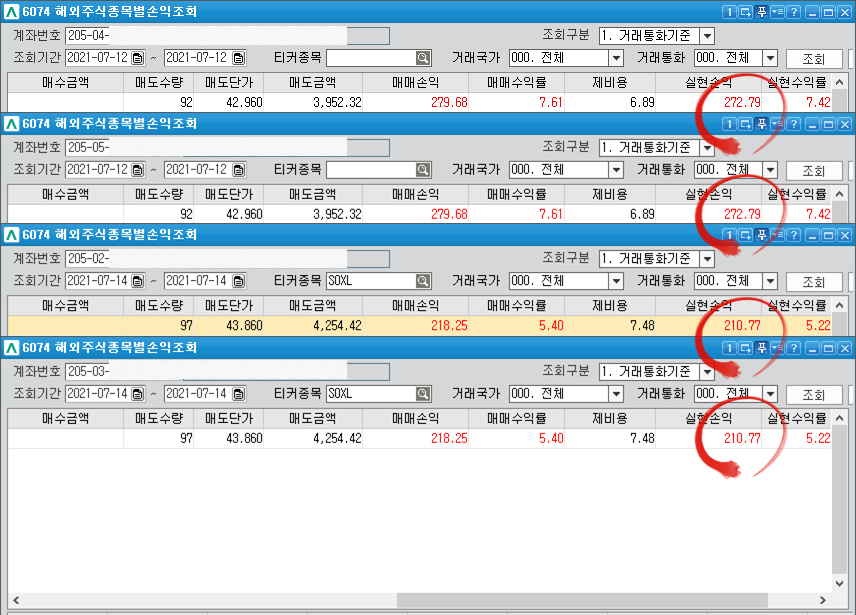The height and width of the screenshot is (615, 856).
Task: Search ticker magnifier icon in 205-04 window
Action: (x=423, y=58)
